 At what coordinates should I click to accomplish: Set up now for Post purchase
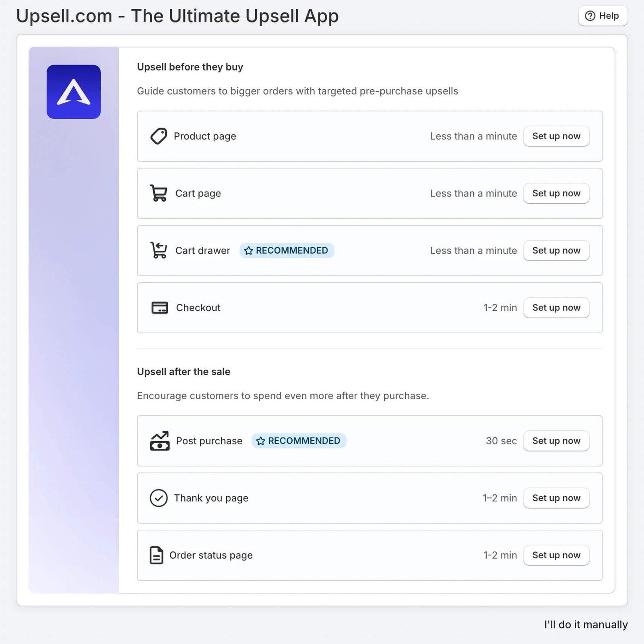(556, 441)
